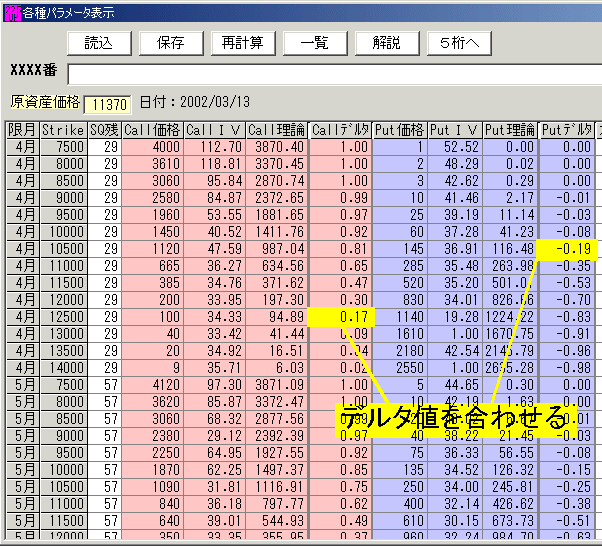Image resolution: width=602 pixels, height=546 pixels.
Task: Click Call theory value 2877.56
Action: 276,419
